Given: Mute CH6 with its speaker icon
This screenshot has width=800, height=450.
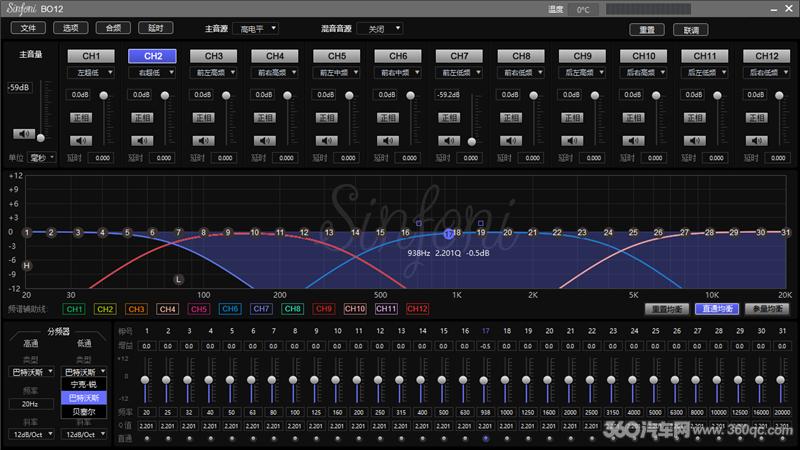Looking at the screenshot, I should tap(388, 140).
